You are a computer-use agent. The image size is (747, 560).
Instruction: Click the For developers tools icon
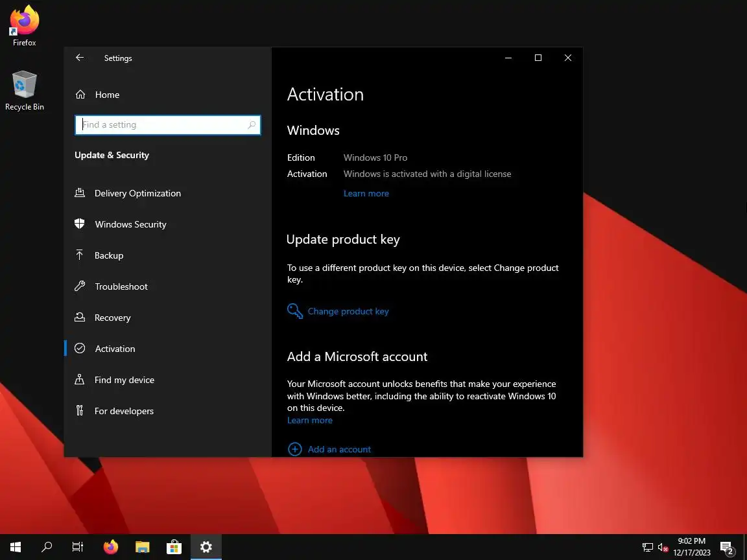click(80, 410)
